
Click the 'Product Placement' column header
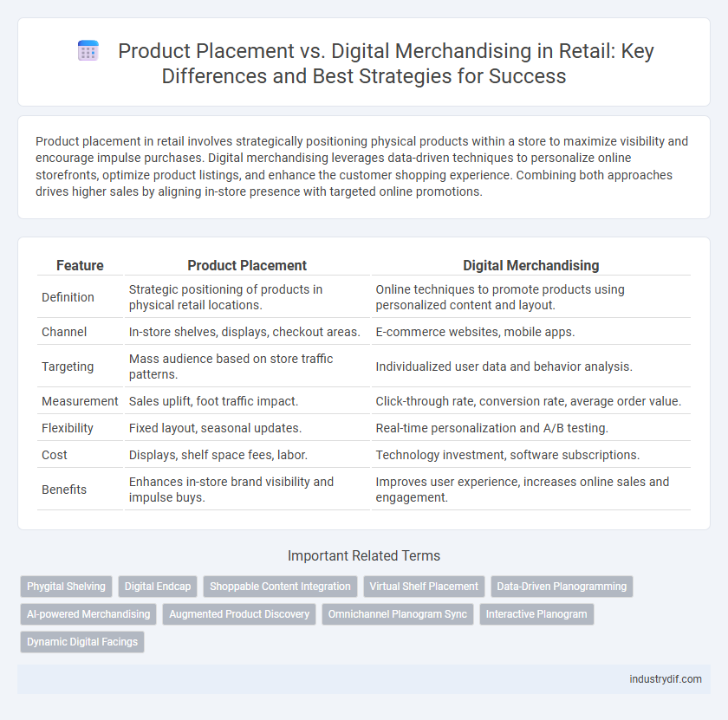[x=247, y=265]
